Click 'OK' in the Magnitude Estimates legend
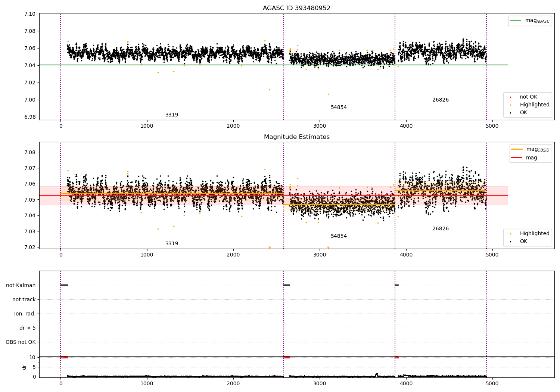Screen dimensions: 560x392 click(x=523, y=242)
